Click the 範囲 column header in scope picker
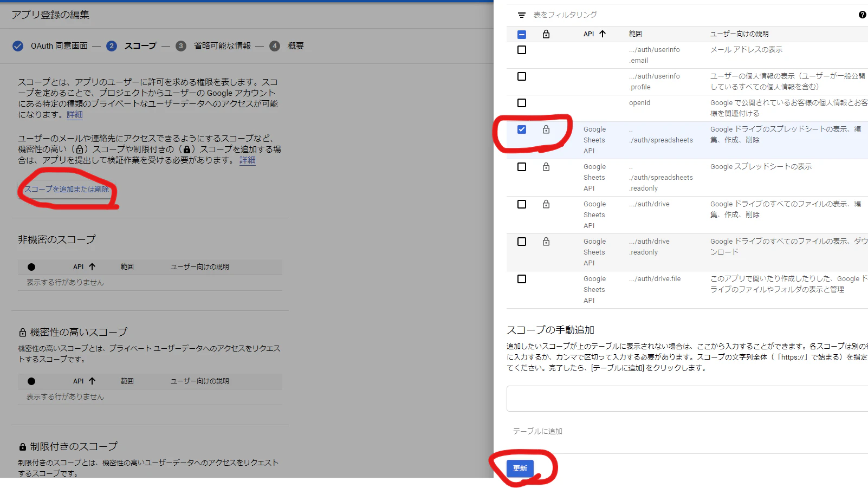Image resolution: width=868 pixels, height=488 pixels. [x=636, y=34]
